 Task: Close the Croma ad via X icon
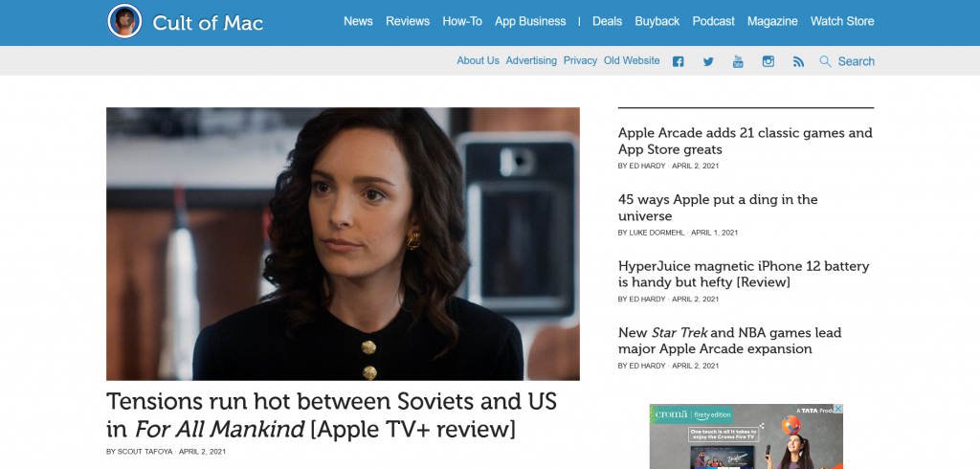point(838,409)
